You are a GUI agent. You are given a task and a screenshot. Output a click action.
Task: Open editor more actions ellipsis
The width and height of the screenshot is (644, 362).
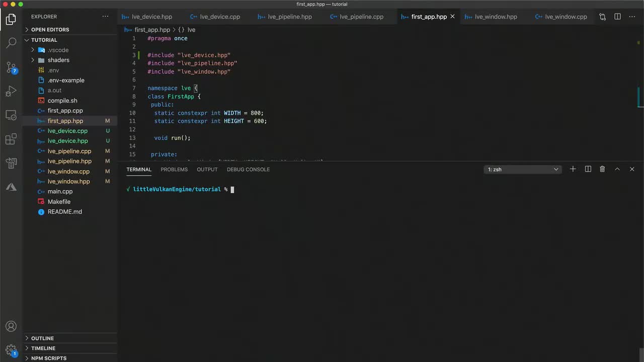click(632, 17)
